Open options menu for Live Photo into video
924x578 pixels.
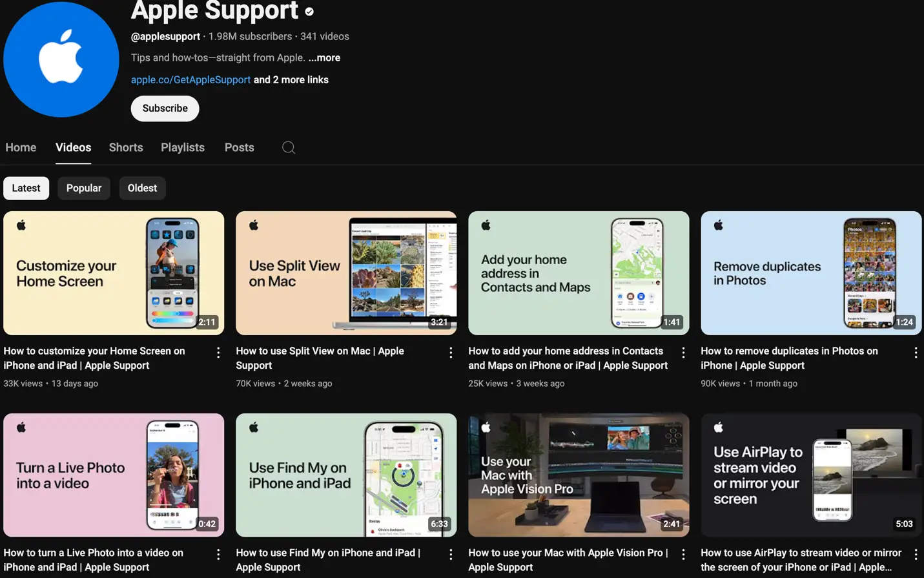coord(218,554)
